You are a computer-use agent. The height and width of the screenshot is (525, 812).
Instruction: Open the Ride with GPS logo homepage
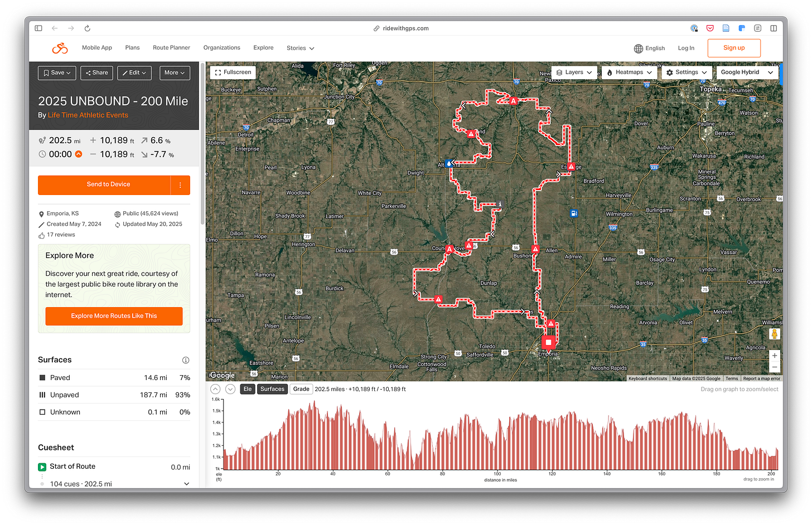pos(60,48)
